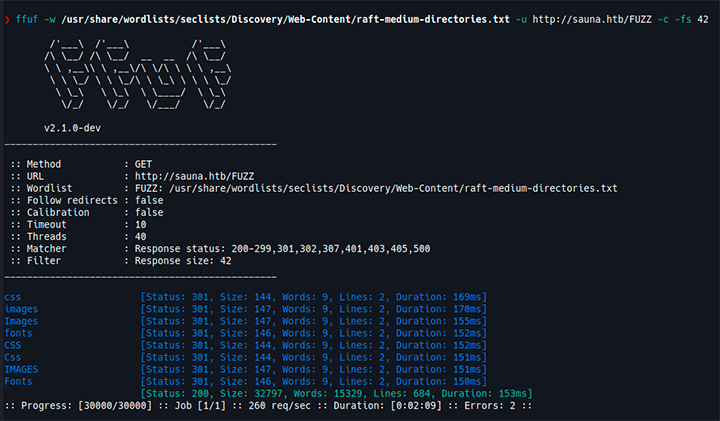
Task: Click the Wordlist config path value
Action: [393, 188]
